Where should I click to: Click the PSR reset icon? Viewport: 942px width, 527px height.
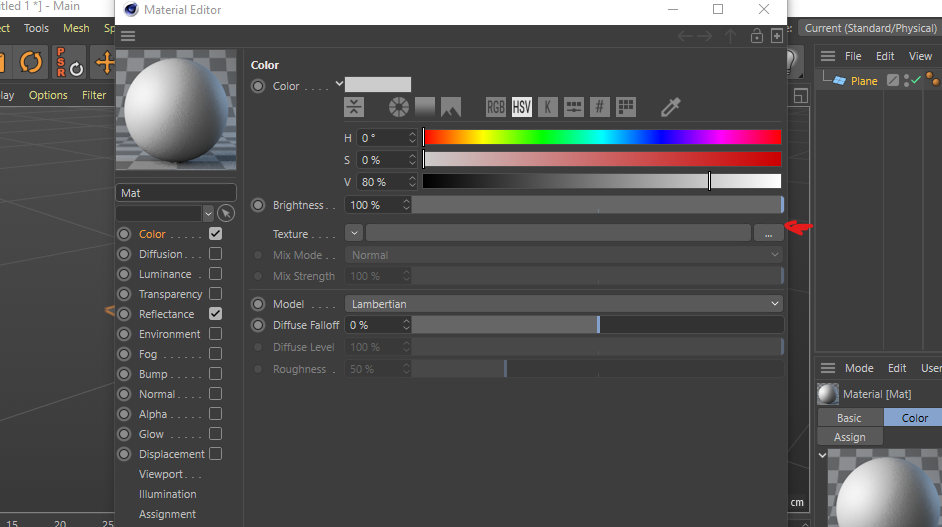click(70, 62)
